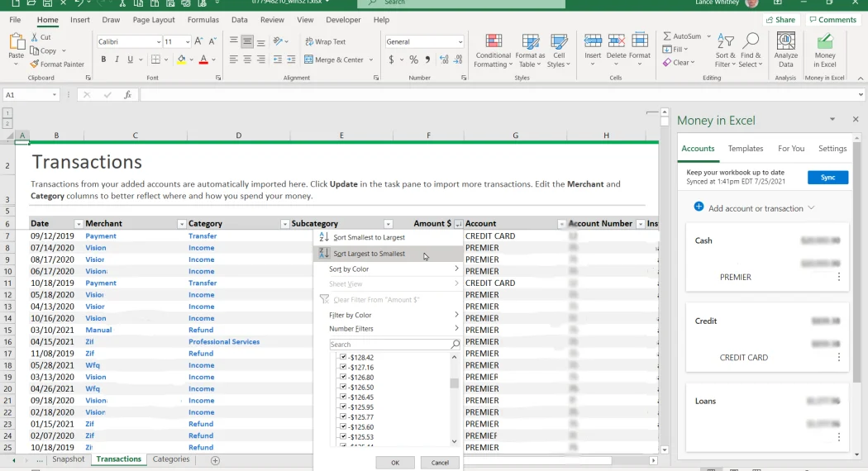
Task: Decrease font size with the small A icon
Action: click(x=212, y=41)
